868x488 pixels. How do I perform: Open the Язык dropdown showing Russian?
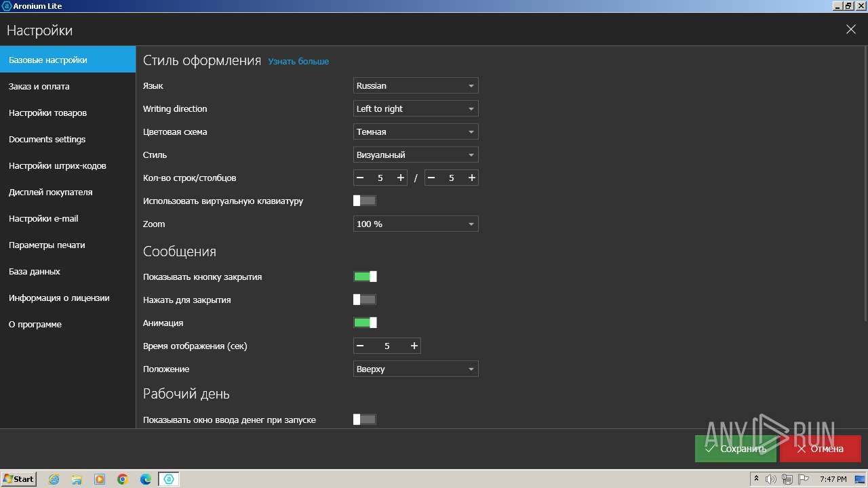tap(416, 85)
